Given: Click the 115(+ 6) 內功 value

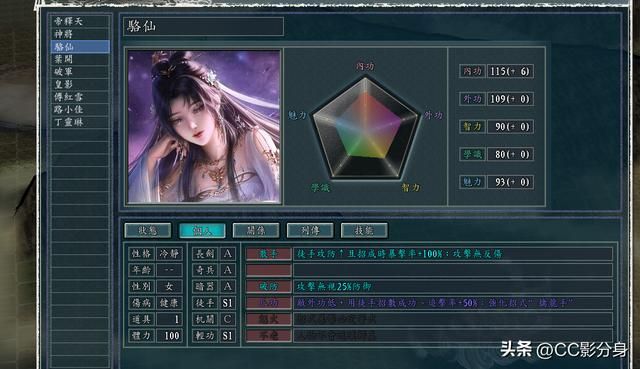Looking at the screenshot, I should pyautogui.click(x=510, y=71).
